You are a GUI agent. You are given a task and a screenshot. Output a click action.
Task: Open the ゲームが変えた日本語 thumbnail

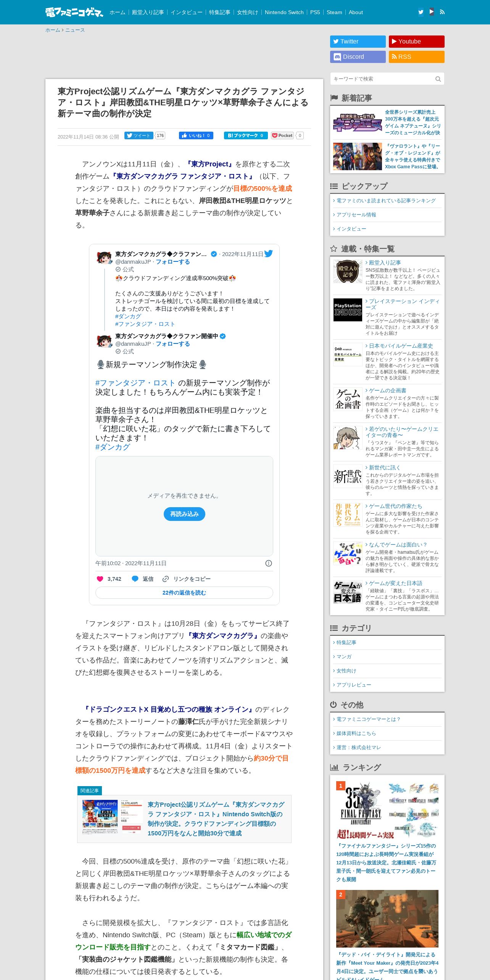pyautogui.click(x=348, y=592)
